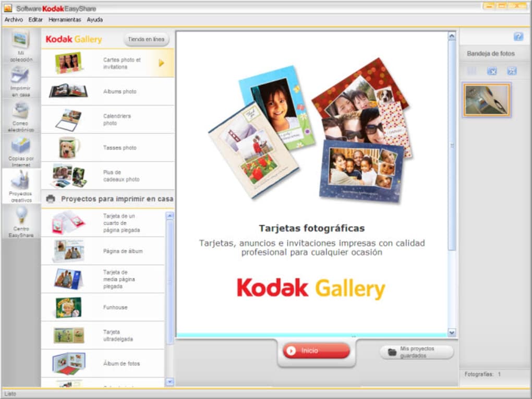
Task: Remove selected photo from the photo tray
Action: click(x=492, y=71)
